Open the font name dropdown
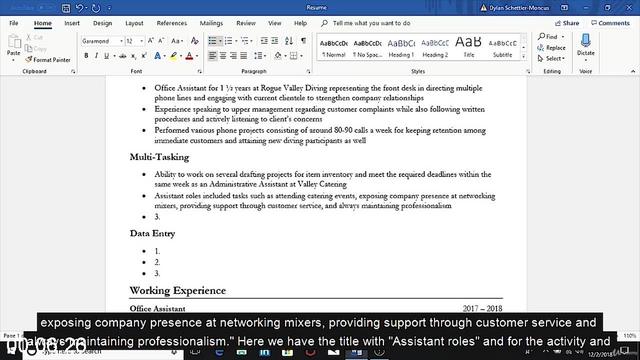Screen dimensions: 640x360 click(121, 41)
